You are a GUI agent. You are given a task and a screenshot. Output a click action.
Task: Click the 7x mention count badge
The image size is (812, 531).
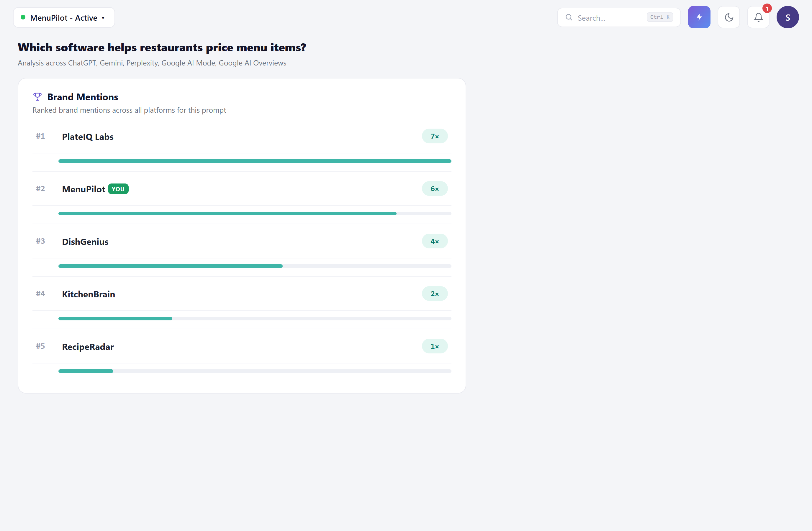(x=435, y=136)
